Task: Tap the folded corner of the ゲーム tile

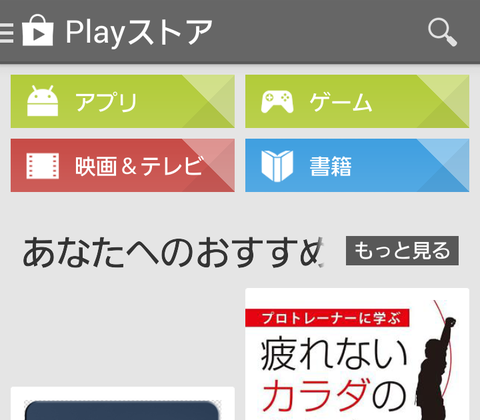Action: (x=443, y=101)
